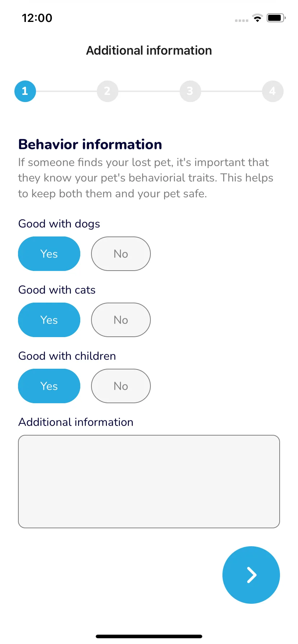298x644 pixels.
Task: Open step 4 in the progress tracker
Action: click(x=273, y=91)
